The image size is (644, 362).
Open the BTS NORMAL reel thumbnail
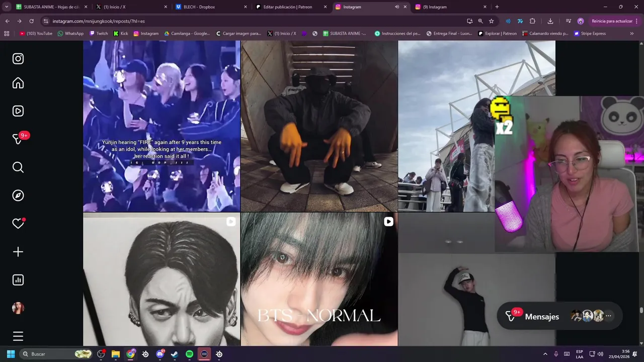[x=319, y=279]
